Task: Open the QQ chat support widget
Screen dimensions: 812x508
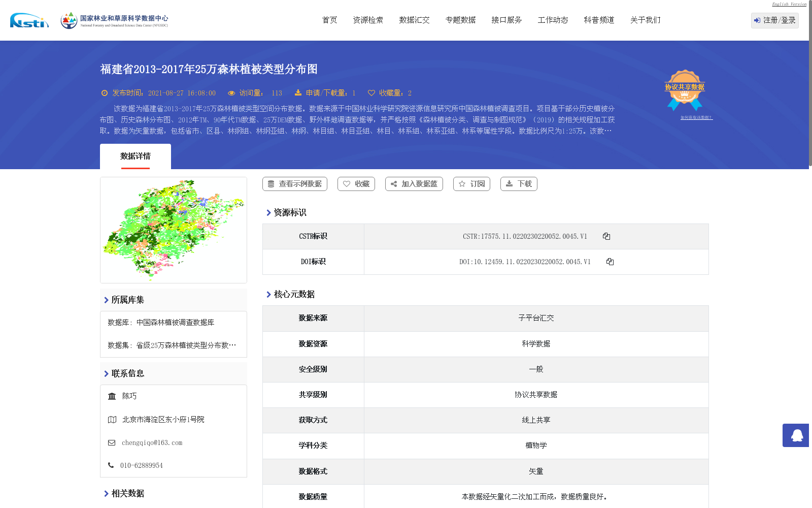Action: click(x=796, y=435)
